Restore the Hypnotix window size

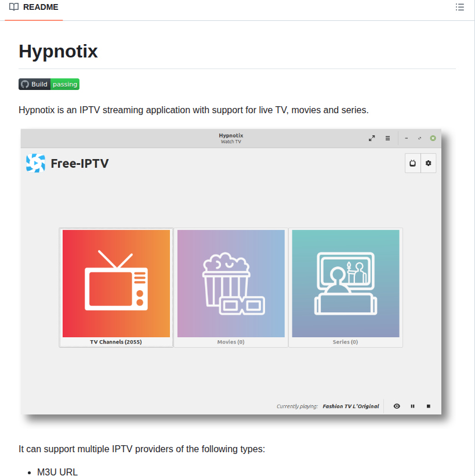click(x=419, y=138)
